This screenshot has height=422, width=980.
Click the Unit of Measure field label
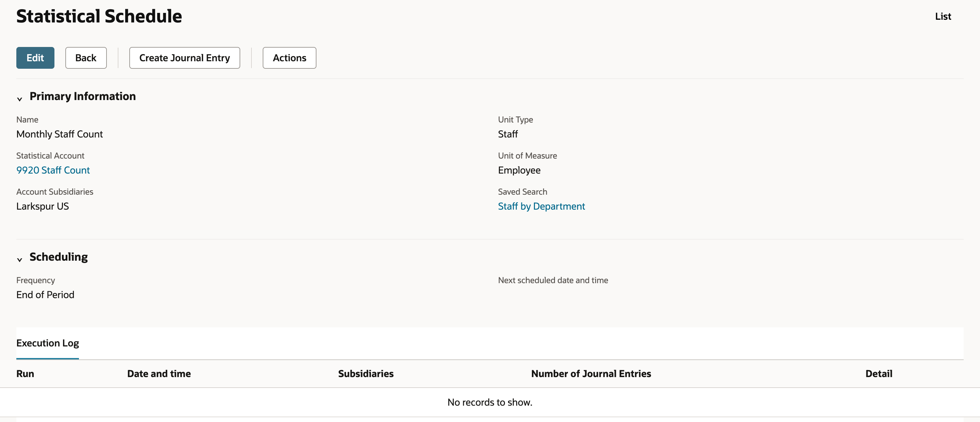click(x=527, y=156)
